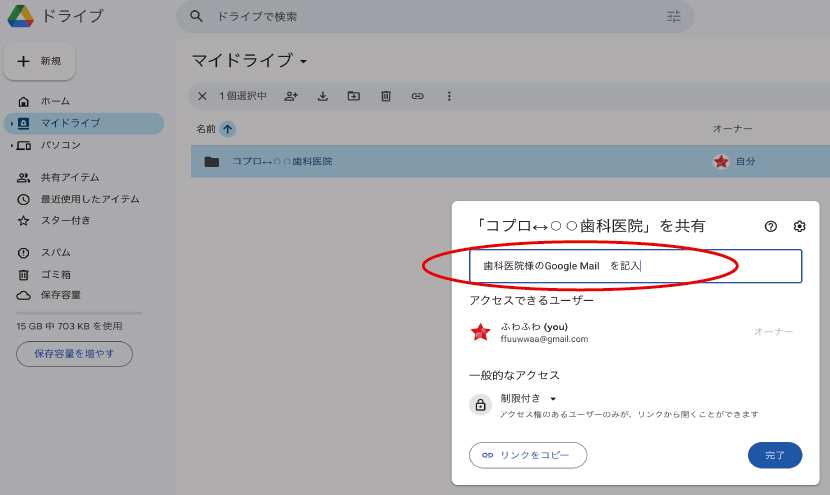This screenshot has width=830, height=495.
Task: Toggle sort order by 名前 arrow
Action: point(228,129)
